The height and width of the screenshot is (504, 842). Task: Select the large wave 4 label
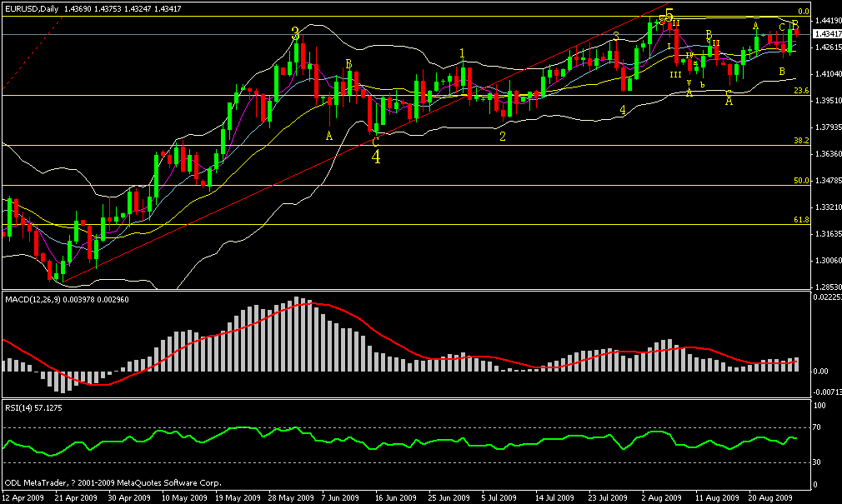(376, 157)
